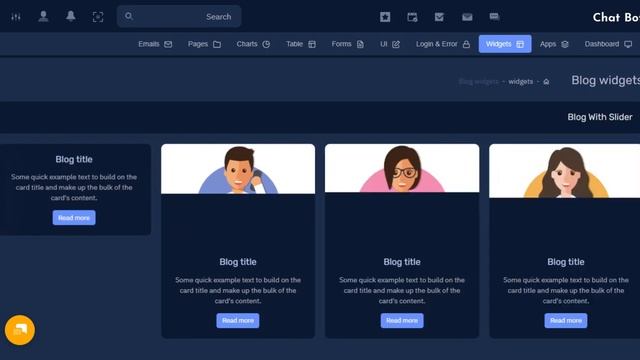Open the Table menu
Image resolution: width=640 pixels, height=360 pixels.
point(300,44)
